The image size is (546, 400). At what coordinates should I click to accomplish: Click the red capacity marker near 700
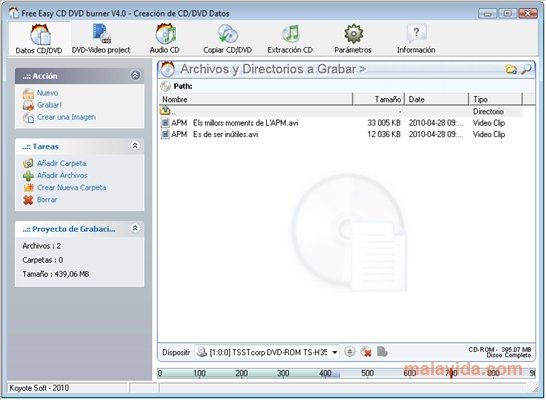(x=451, y=374)
